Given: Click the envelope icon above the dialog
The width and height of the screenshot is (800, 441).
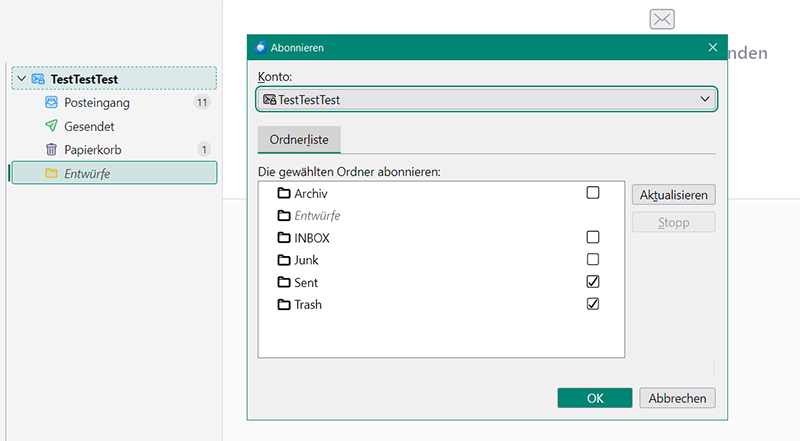Looking at the screenshot, I should click(662, 19).
